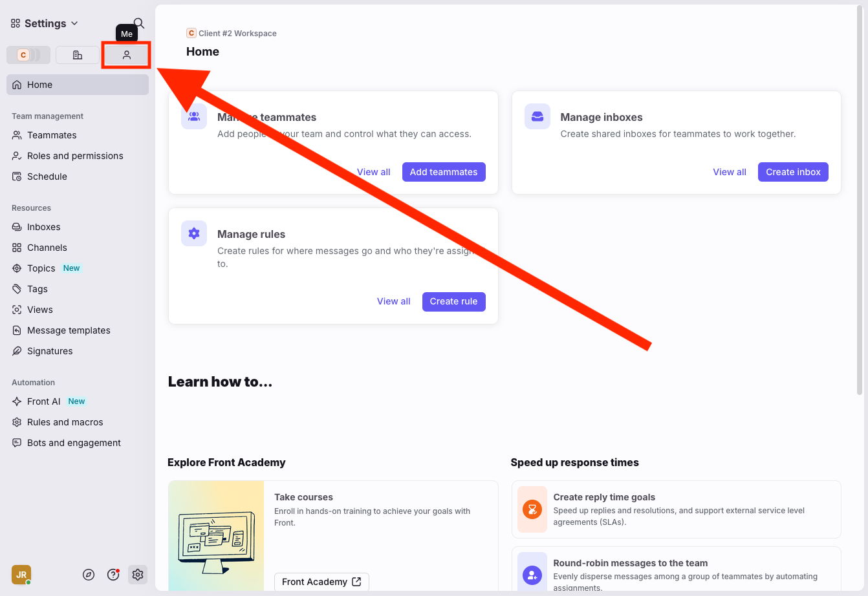Go to Roles and permissions
868x596 pixels.
[75, 156]
